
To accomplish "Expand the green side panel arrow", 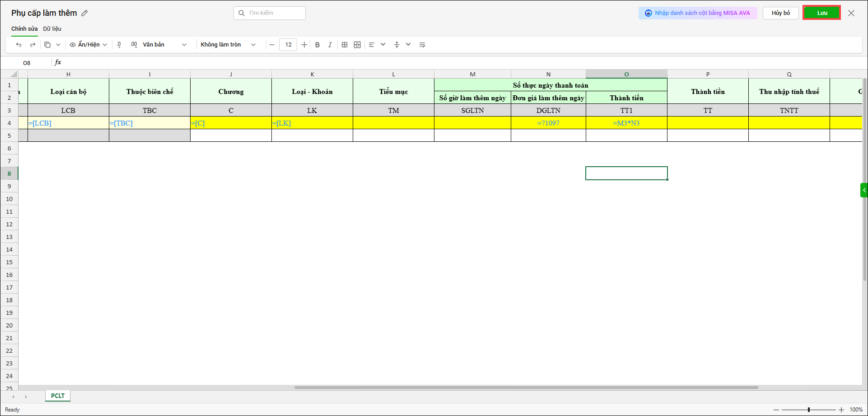I will (x=864, y=190).
